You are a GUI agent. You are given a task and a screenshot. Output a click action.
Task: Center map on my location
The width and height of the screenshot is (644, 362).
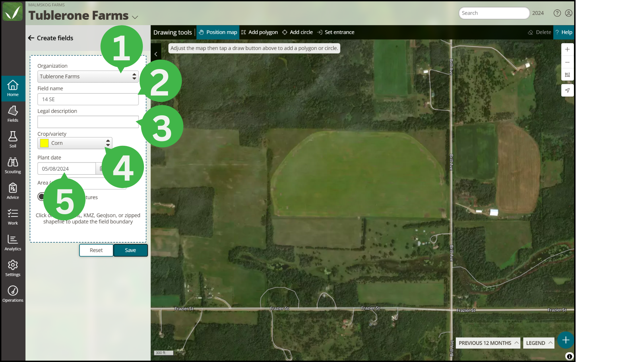[x=567, y=90]
